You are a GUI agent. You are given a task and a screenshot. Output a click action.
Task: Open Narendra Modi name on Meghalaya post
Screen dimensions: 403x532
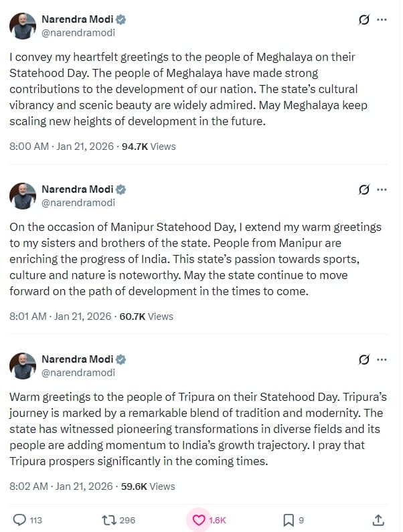77,19
